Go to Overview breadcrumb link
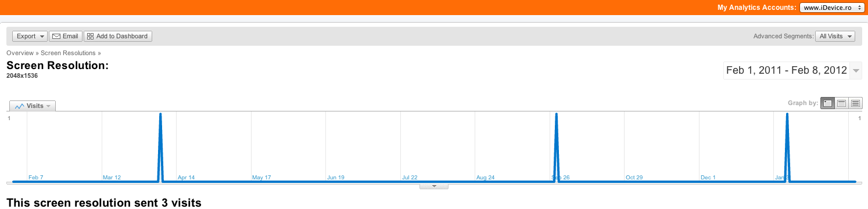Viewport: 868px width, 209px height. tap(19, 53)
